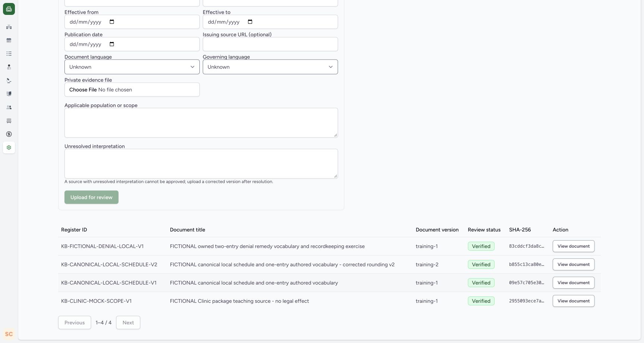Click hash b855c13ca80e…
The width and height of the screenshot is (644, 343).
pos(527,264)
